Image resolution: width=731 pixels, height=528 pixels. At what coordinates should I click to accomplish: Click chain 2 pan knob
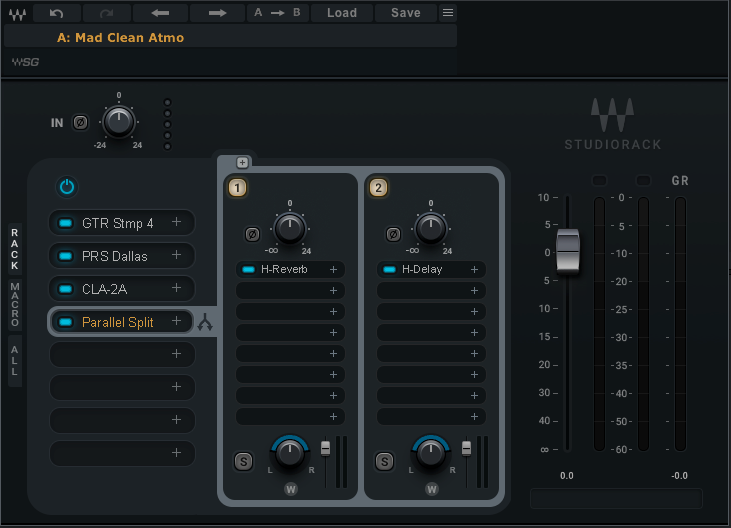click(431, 454)
